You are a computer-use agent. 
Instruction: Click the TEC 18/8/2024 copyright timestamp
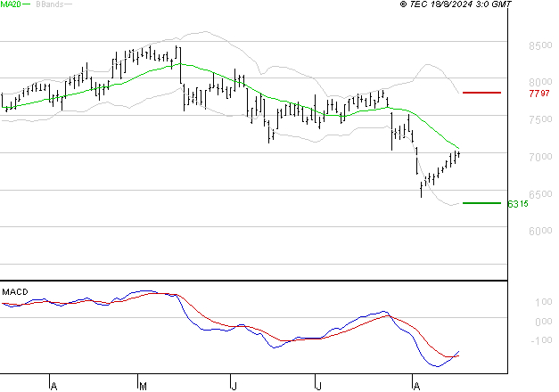pos(456,4)
